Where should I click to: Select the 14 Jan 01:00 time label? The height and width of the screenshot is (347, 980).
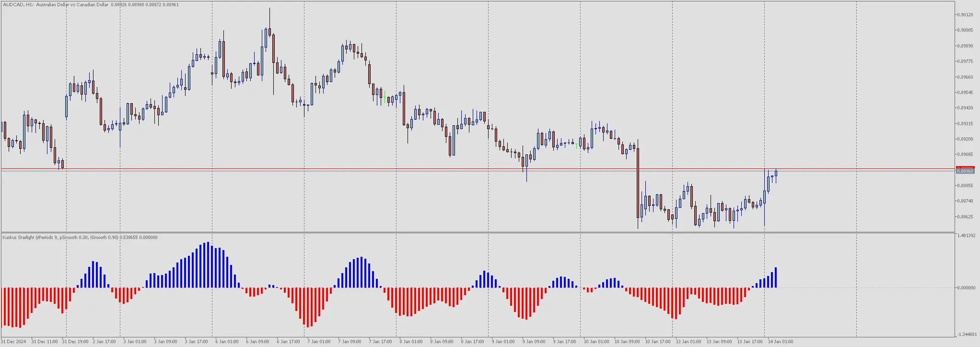781,342
